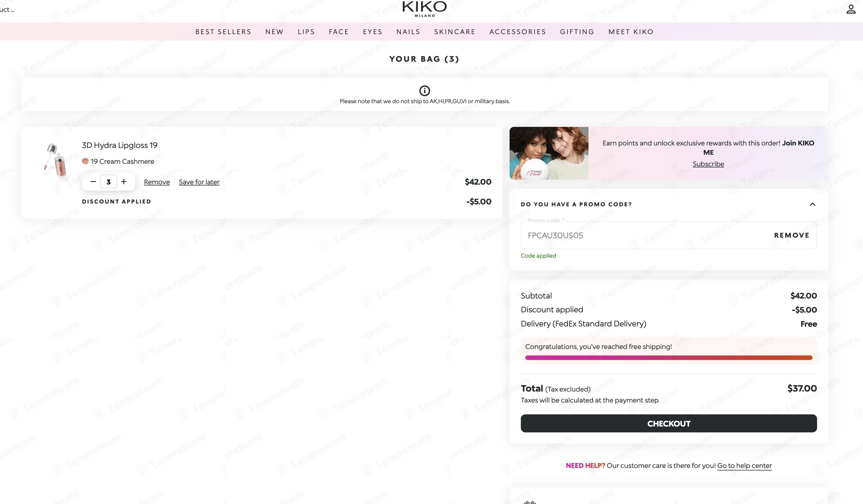This screenshot has height=504, width=863.
Task: Proceed with the CHECKOUT button
Action: (x=669, y=424)
